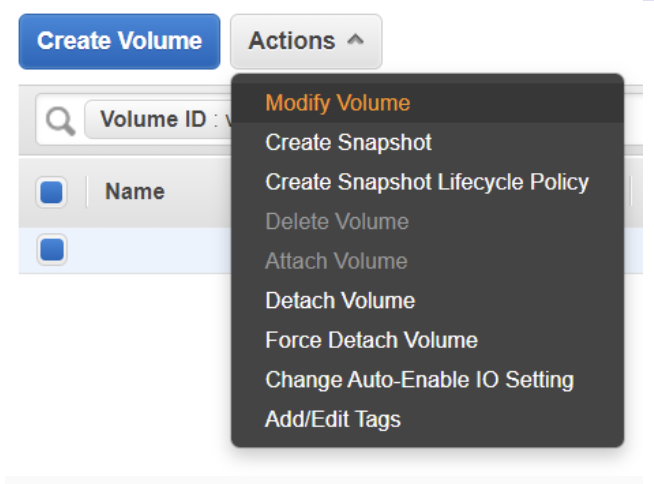Viewport: 654px width, 484px height.
Task: Select Create Snapshot menu entry
Action: (x=428, y=142)
